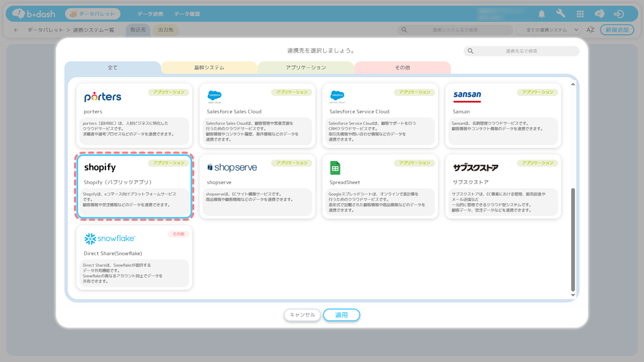Viewport: 644px width, 362px height.
Task: Click the shopserve card name text
Action: point(219,183)
